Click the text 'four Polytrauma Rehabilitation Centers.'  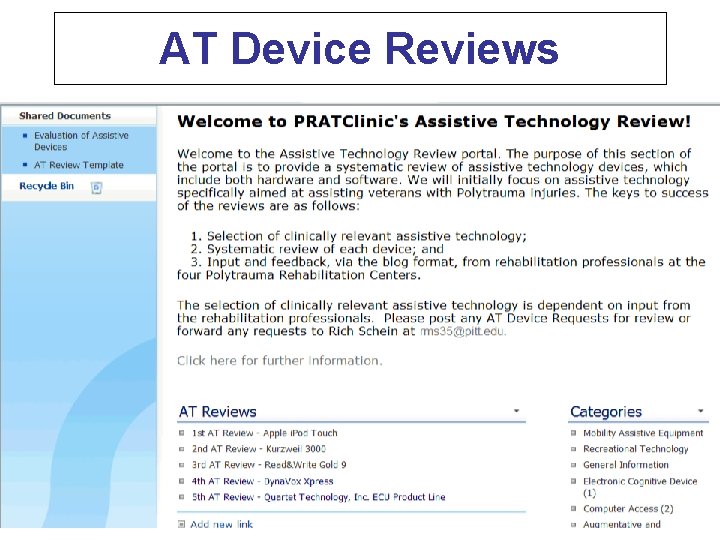point(299,275)
